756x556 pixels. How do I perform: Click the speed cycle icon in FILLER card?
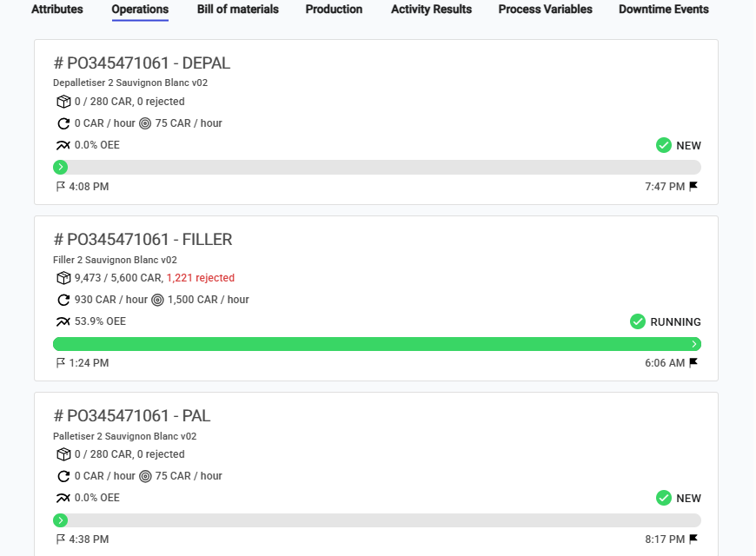coord(63,300)
